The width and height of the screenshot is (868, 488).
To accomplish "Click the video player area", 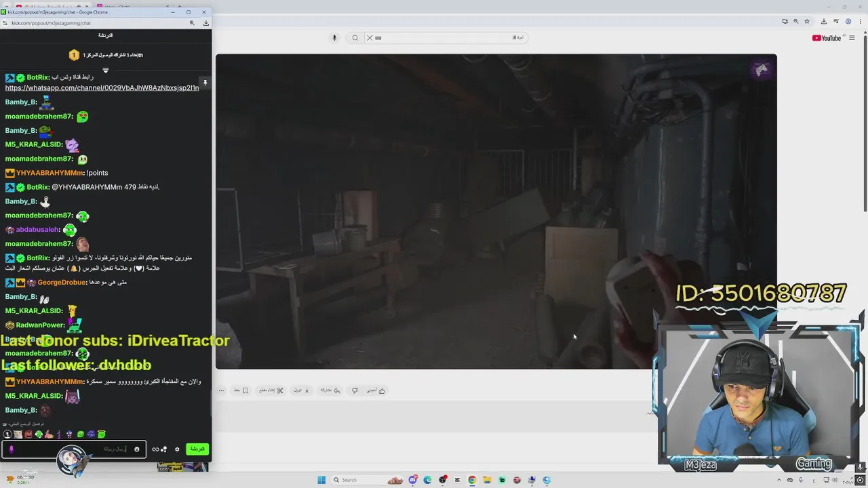I will click(x=496, y=211).
